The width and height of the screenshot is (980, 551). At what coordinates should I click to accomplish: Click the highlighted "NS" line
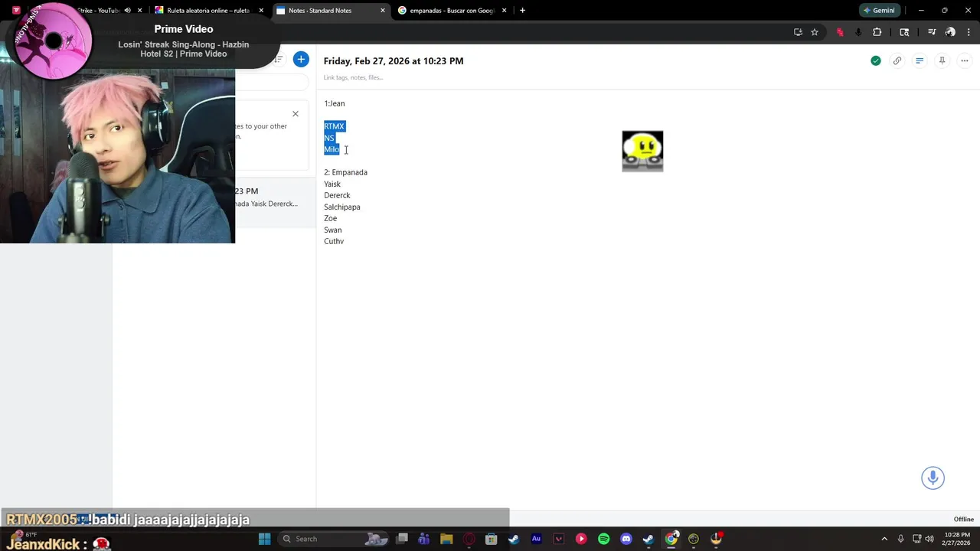tap(329, 138)
